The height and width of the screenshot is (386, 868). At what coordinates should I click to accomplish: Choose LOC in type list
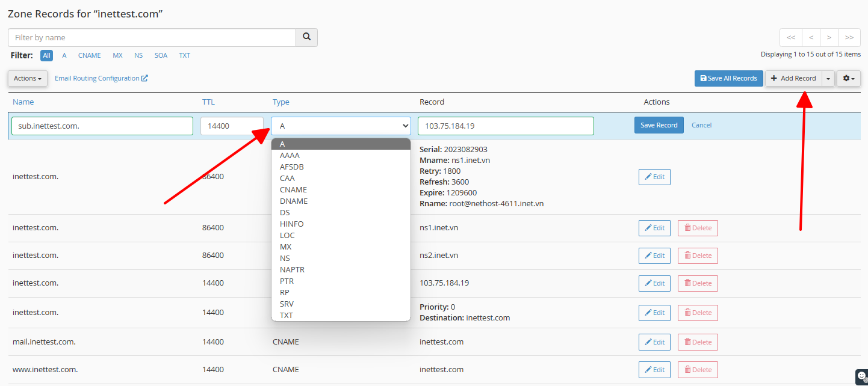pyautogui.click(x=341, y=235)
